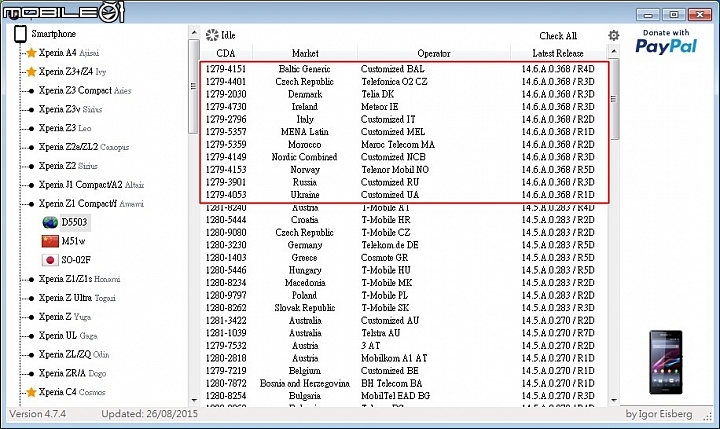Minimize the application window

648,15
